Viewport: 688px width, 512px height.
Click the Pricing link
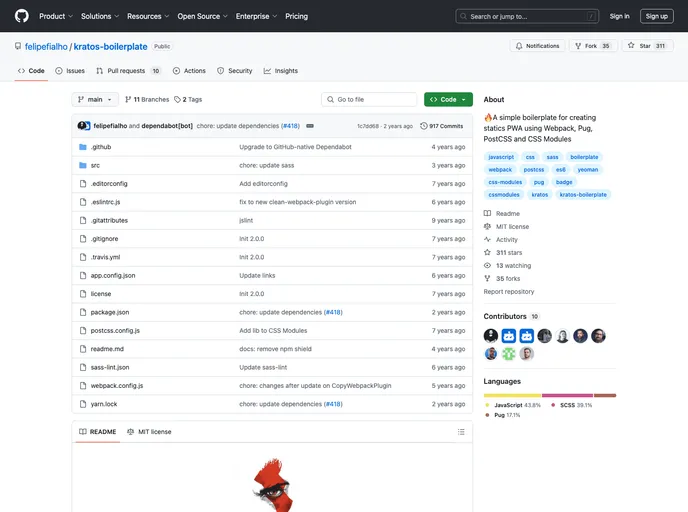(297, 16)
